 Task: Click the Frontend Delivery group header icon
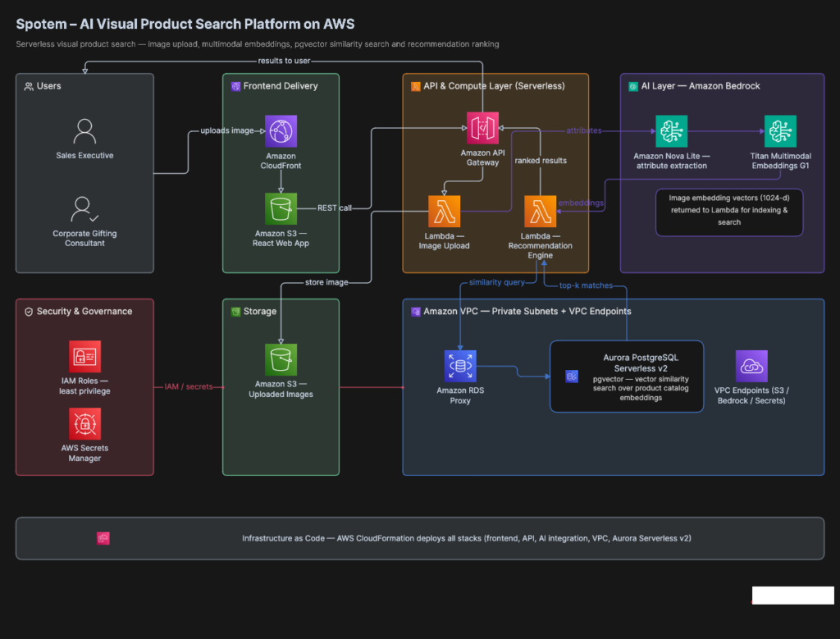tap(235, 86)
